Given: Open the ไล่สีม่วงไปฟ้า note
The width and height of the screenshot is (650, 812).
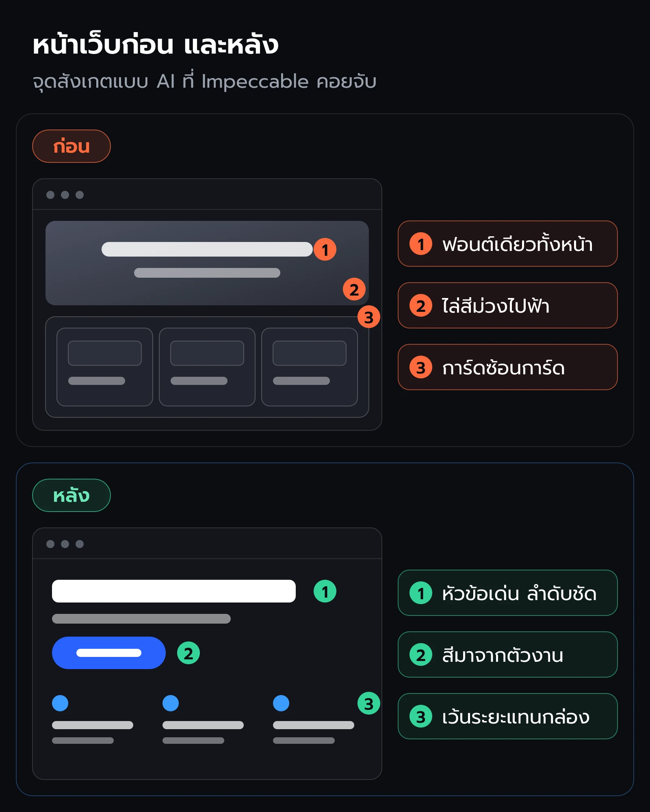Looking at the screenshot, I should coord(508,305).
